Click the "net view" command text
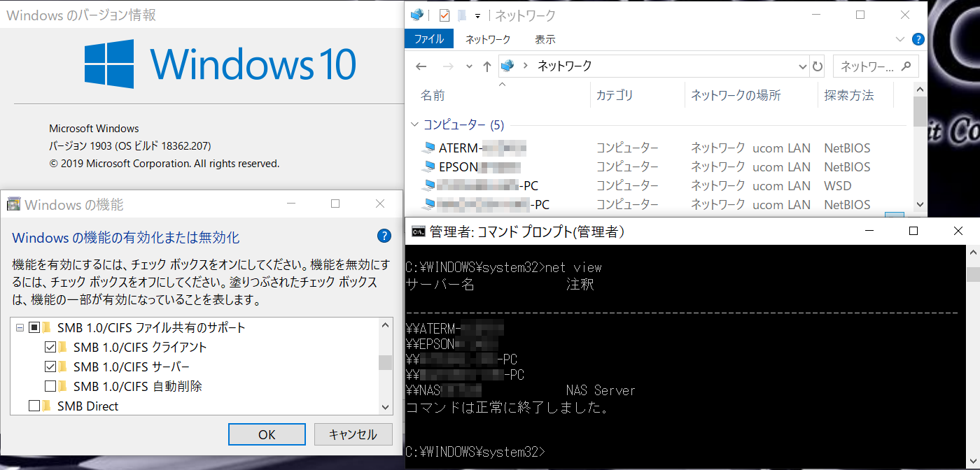This screenshot has height=470, width=980. click(x=573, y=267)
